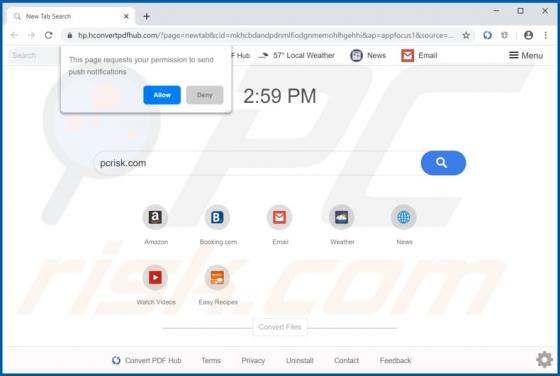The width and height of the screenshot is (560, 376).
Task: Open the Booking.com shortcut icon
Action: click(x=217, y=217)
